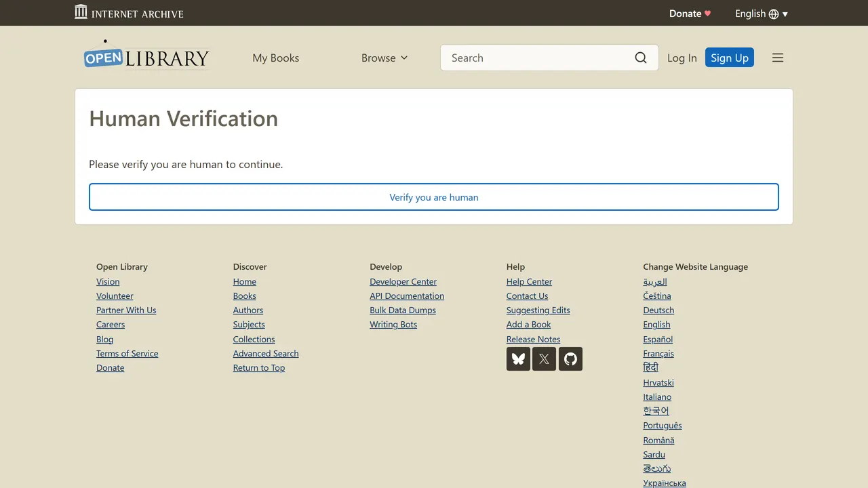Viewport: 868px width, 488px height.
Task: Open the Suggesting Edits link
Action: pyautogui.click(x=538, y=310)
